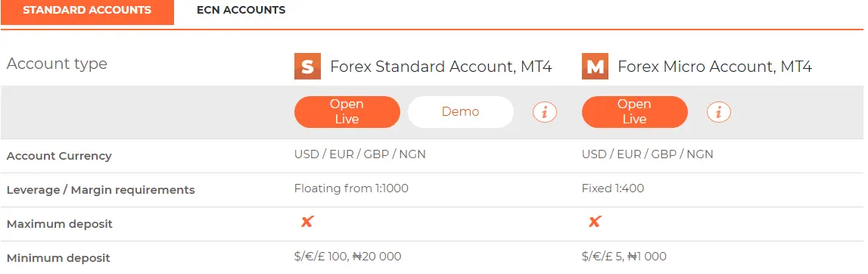Open Live for Forex Micro Account
Image resolution: width=868 pixels, height=274 pixels.
pos(634,112)
